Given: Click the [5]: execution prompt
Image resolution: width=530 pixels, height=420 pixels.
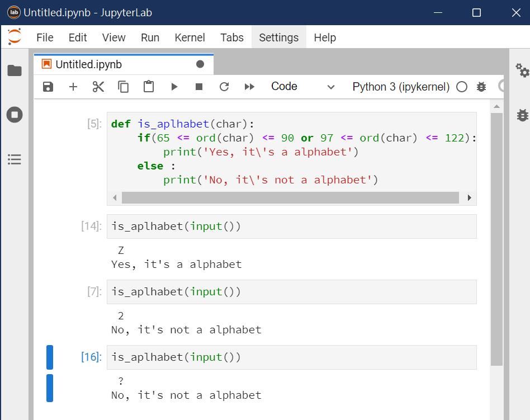Looking at the screenshot, I should click(x=94, y=124).
